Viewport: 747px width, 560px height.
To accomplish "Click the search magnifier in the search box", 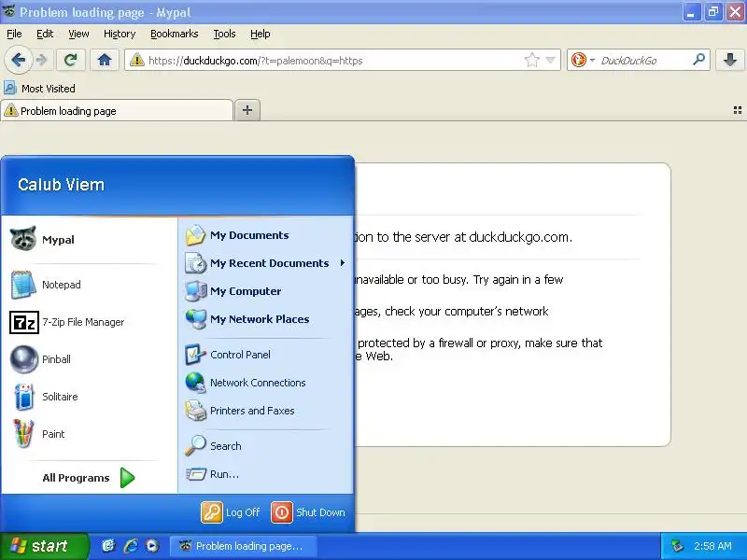I will pyautogui.click(x=698, y=60).
